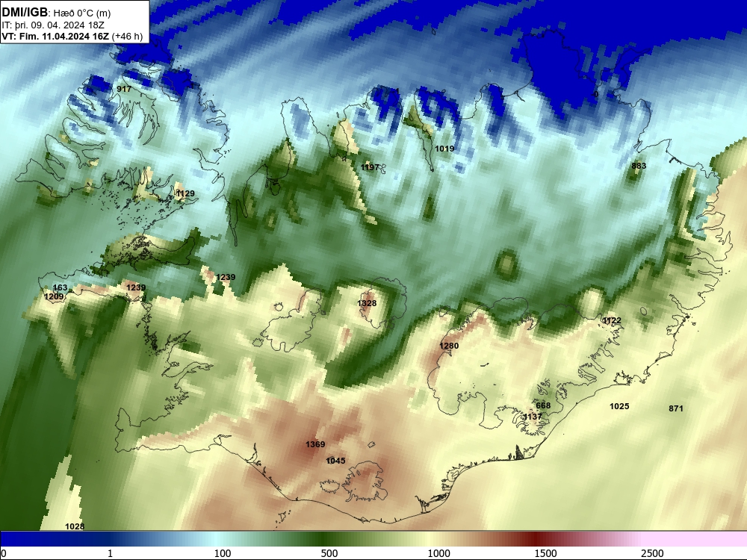The height and width of the screenshot is (560, 747).
Task: Click the 500 tick label on color scale
Action: click(x=329, y=553)
